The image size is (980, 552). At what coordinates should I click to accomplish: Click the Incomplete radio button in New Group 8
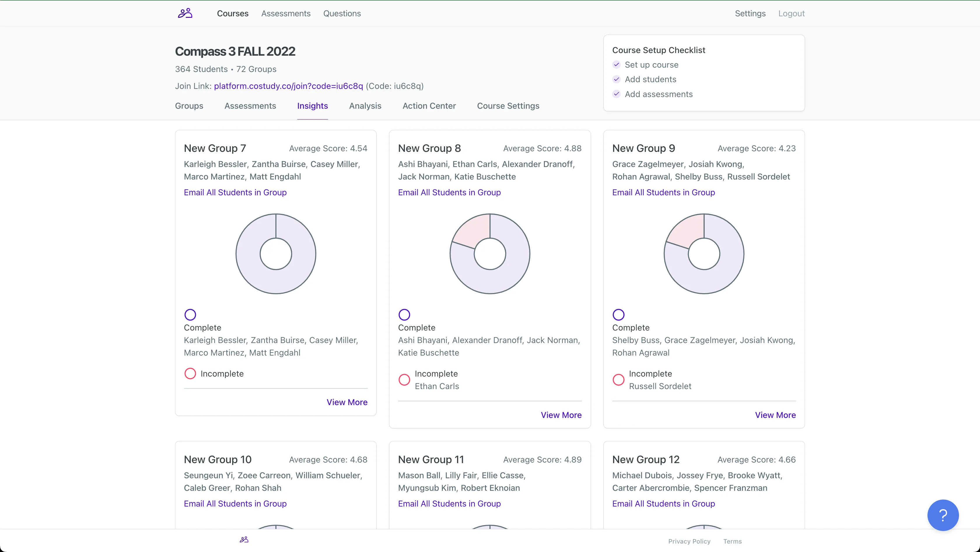(405, 379)
